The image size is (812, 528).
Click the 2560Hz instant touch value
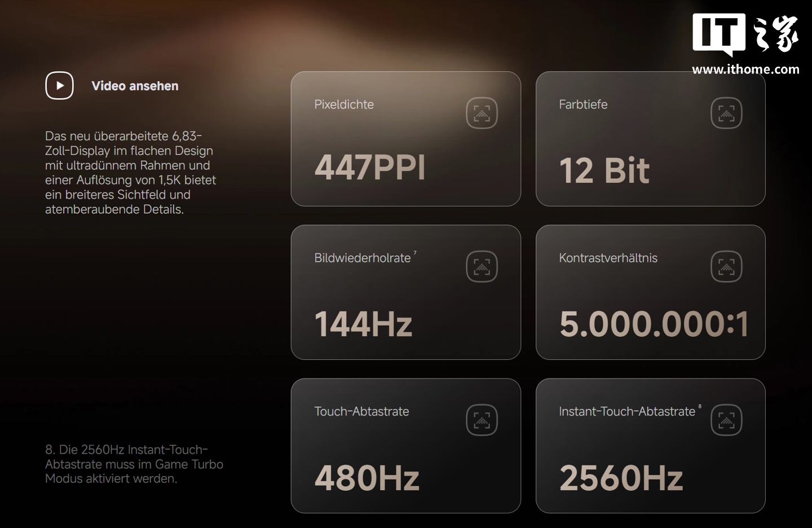(621, 478)
